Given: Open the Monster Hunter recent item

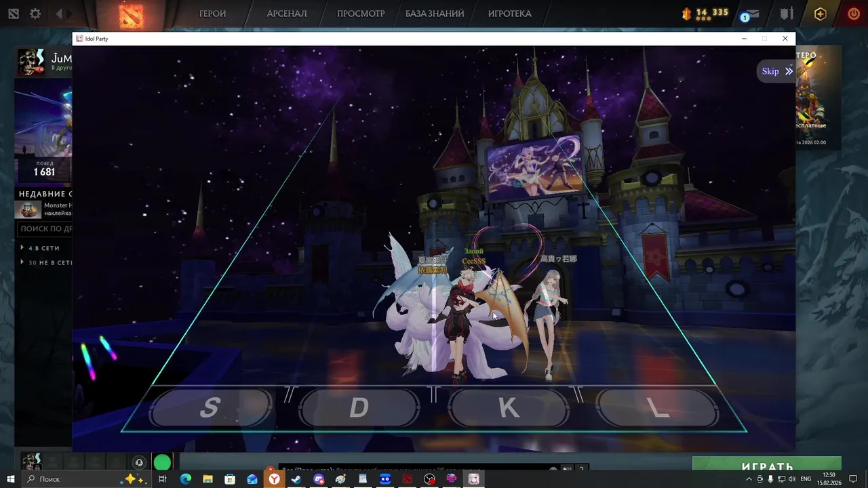Looking at the screenshot, I should tap(43, 209).
